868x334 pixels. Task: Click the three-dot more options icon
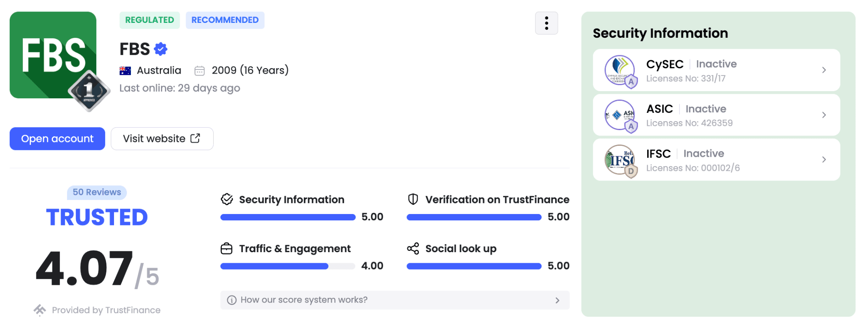546,23
